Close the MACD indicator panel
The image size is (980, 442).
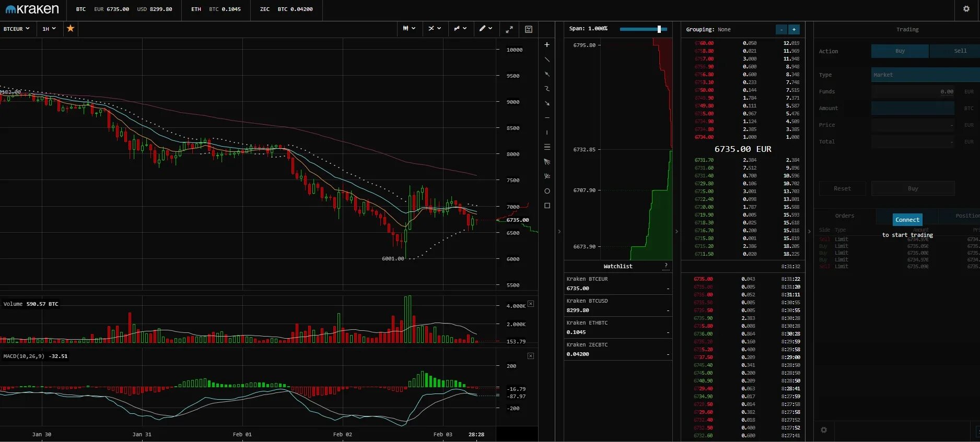(x=531, y=356)
